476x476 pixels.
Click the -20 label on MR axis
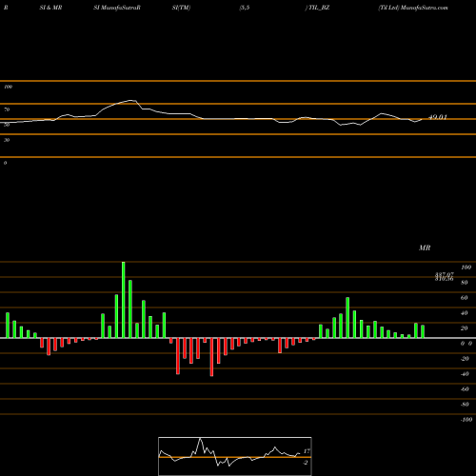click(465, 359)
